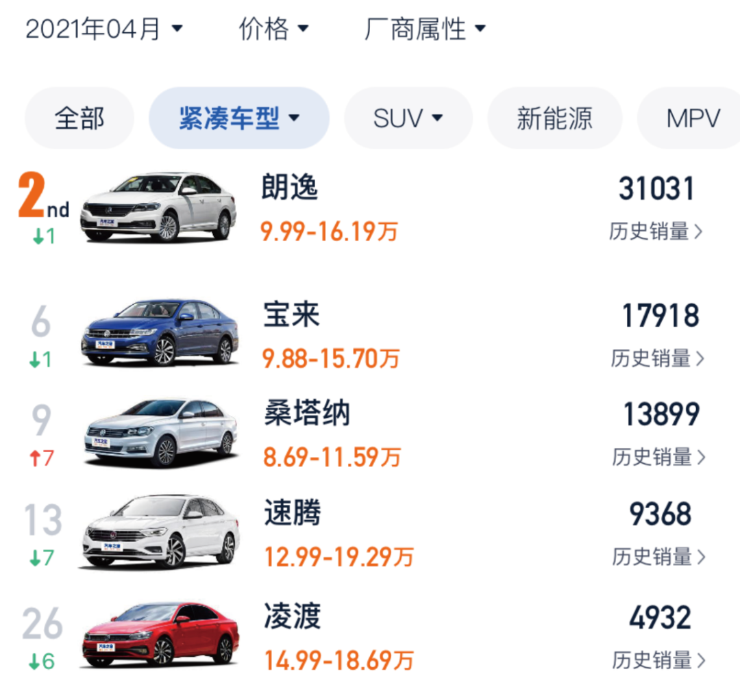Click the 桑塔纳 model name

point(307,414)
